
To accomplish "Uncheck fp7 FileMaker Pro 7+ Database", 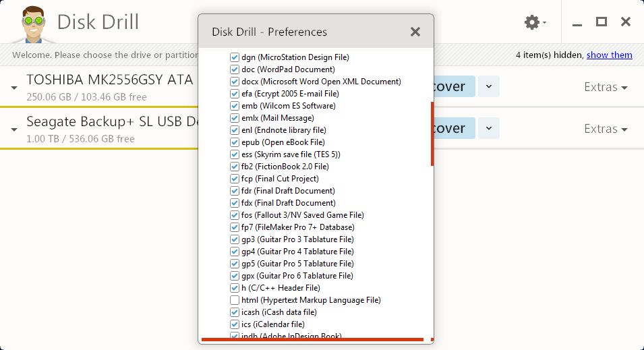I will click(235, 227).
